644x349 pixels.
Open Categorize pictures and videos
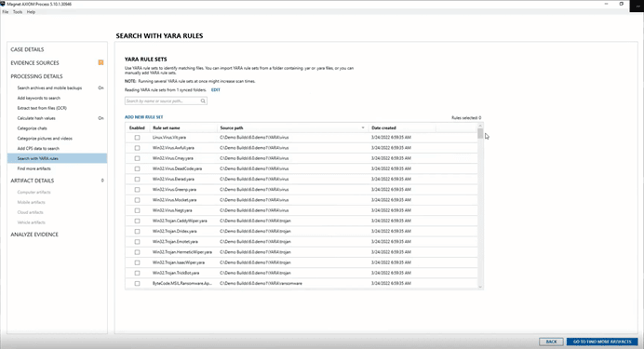(45, 139)
